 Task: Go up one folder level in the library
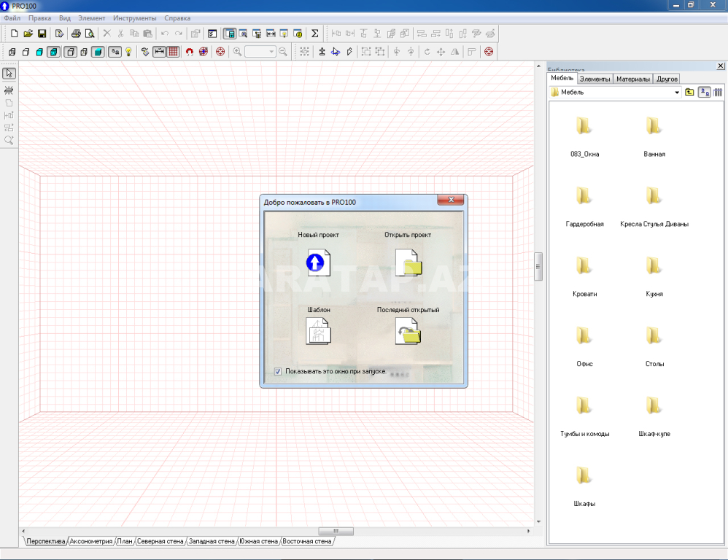coord(689,93)
